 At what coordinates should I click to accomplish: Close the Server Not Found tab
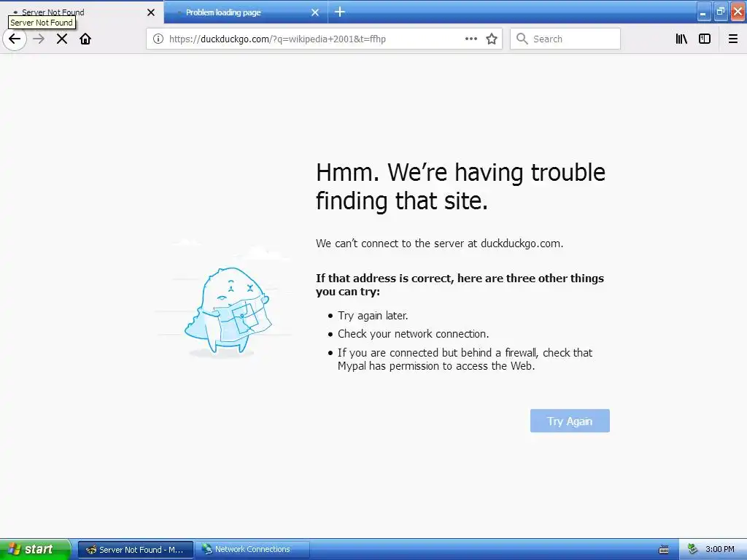click(x=151, y=12)
